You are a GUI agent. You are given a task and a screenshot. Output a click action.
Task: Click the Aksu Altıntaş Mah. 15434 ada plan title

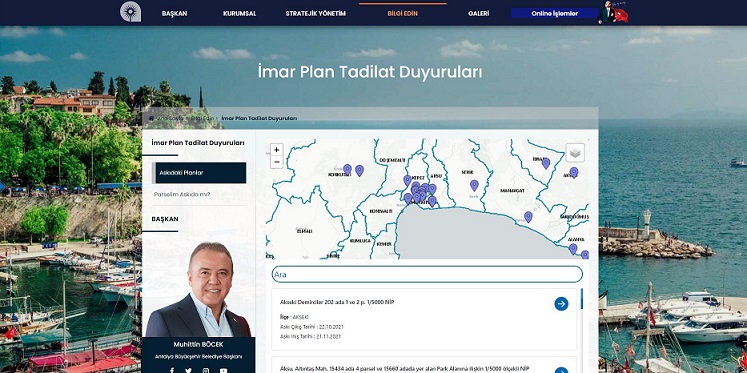point(404,369)
